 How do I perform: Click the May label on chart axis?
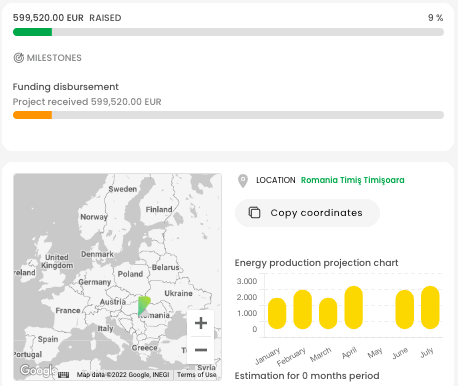coord(375,353)
